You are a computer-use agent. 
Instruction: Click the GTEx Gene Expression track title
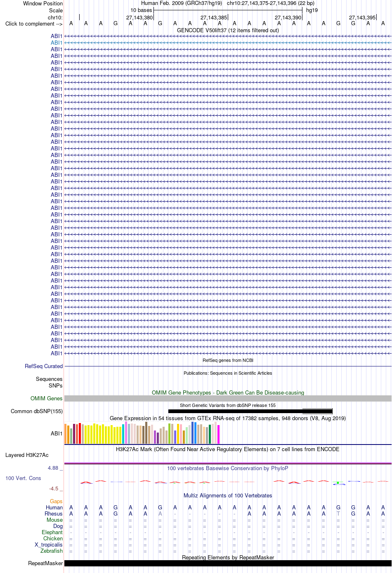point(228,418)
